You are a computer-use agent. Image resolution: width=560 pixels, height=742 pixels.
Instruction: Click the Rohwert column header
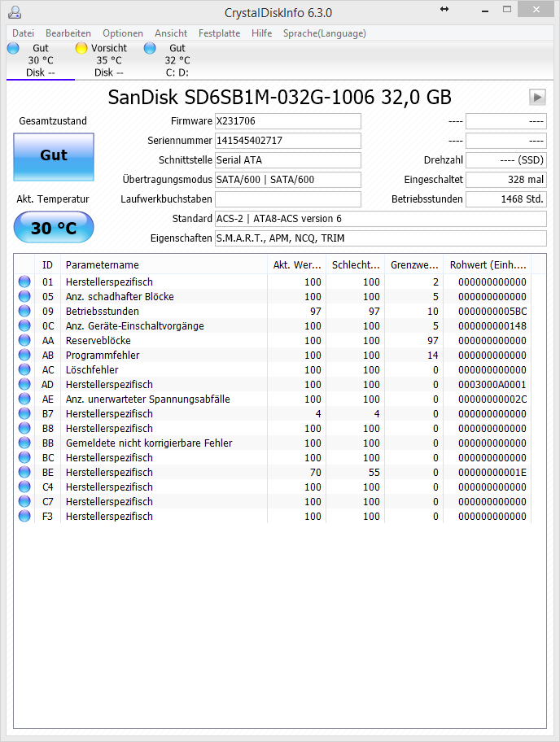[487, 265]
